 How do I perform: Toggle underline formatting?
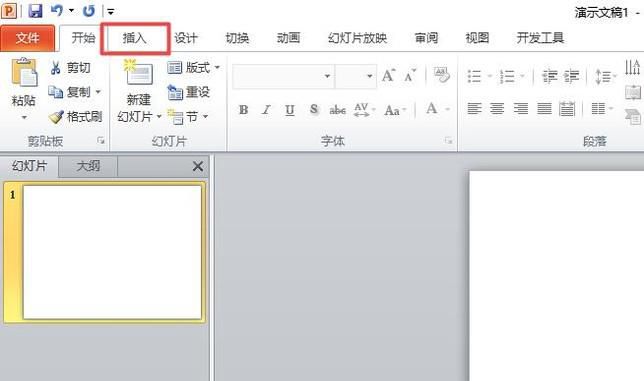pos(290,110)
